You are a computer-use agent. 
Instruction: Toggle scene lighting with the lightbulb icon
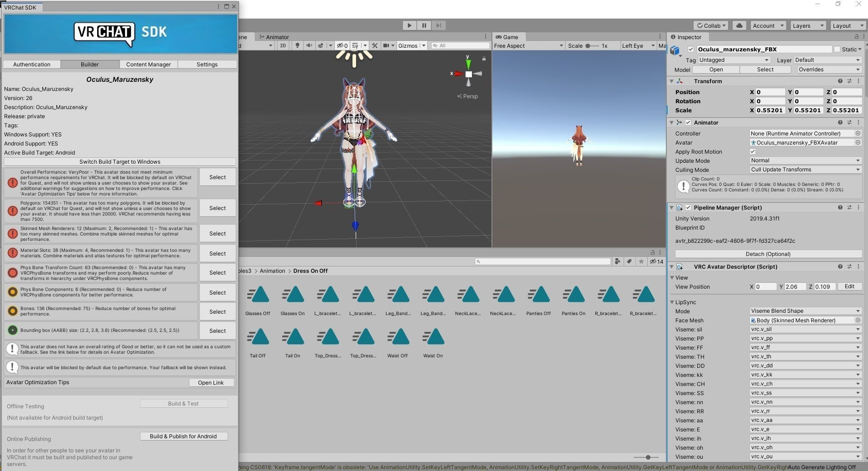(298, 45)
